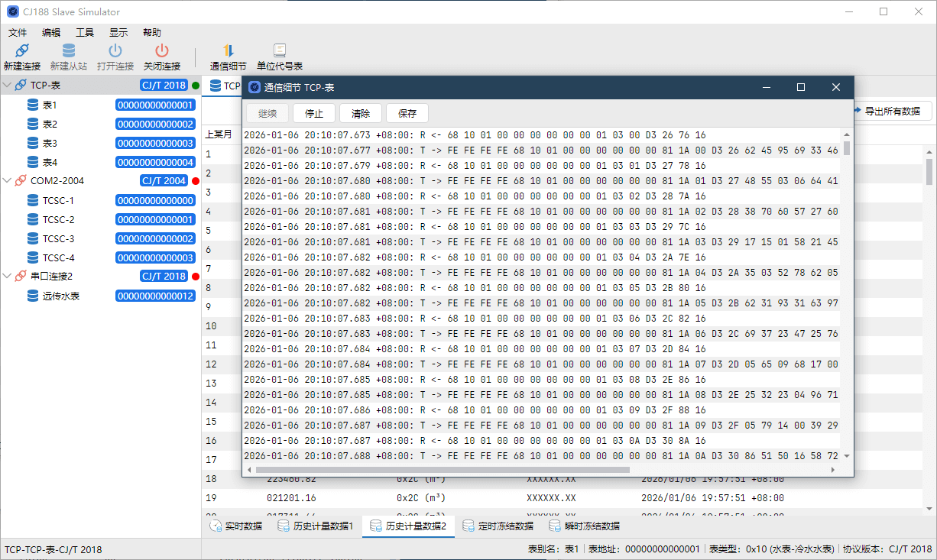This screenshot has height=560, width=937.
Task: Open the Unit Code Table (单位代号表) icon
Action: coord(280,51)
